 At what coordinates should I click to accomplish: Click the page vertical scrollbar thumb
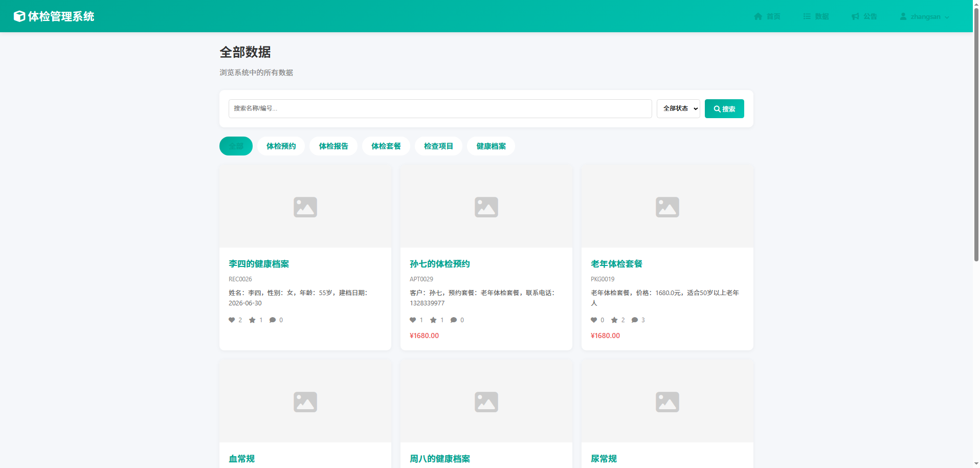(976, 134)
